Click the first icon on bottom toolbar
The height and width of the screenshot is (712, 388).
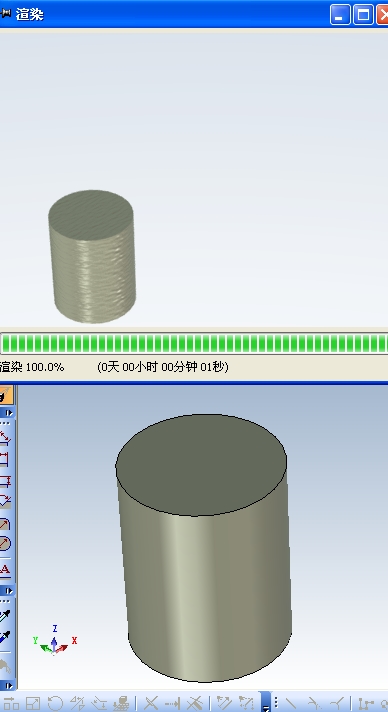11,703
